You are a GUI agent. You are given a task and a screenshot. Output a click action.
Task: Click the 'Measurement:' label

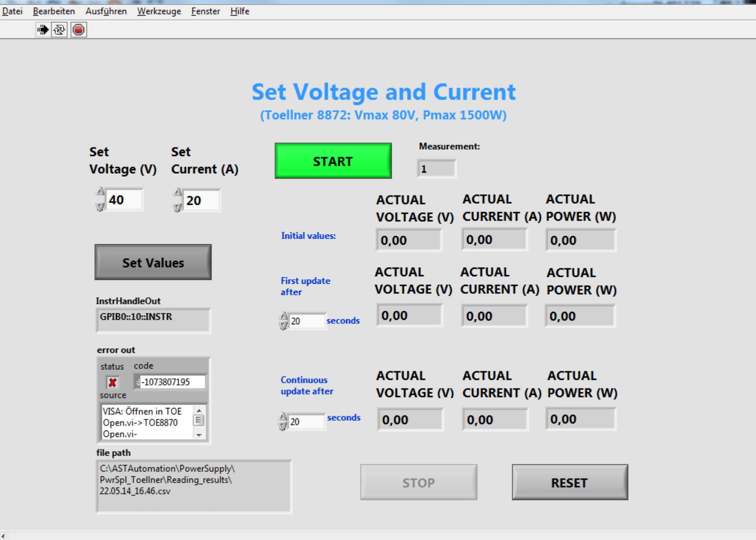[x=449, y=146]
